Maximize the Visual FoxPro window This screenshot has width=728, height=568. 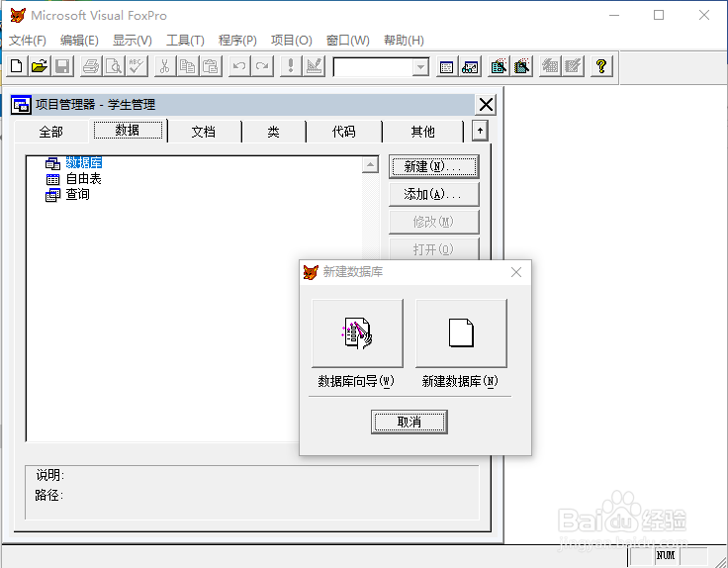pos(659,15)
